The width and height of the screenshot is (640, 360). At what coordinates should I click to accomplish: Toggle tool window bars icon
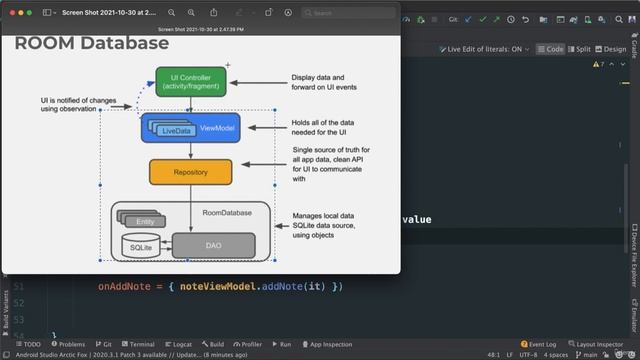(6, 355)
